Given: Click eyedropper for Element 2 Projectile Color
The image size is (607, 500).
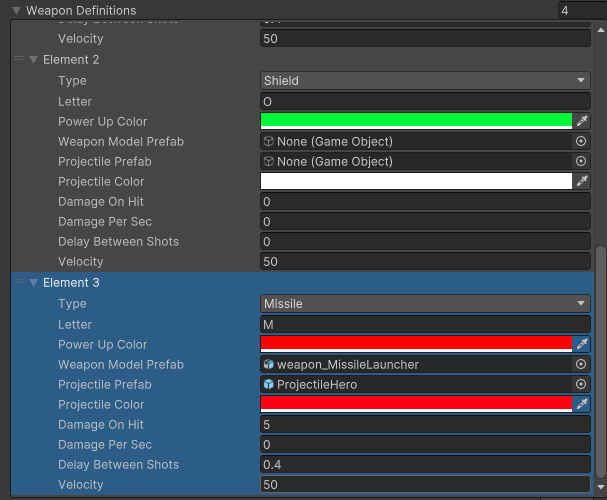Looking at the screenshot, I should 581,181.
